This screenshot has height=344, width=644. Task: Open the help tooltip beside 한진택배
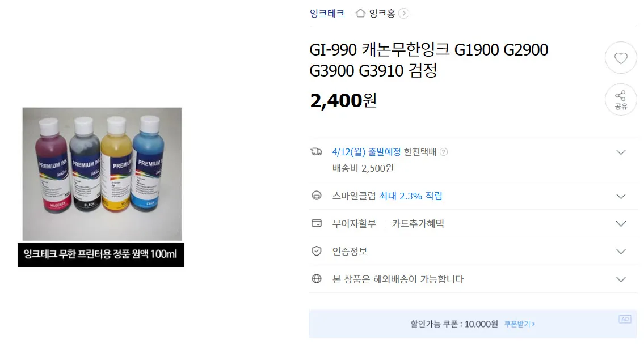pos(444,152)
